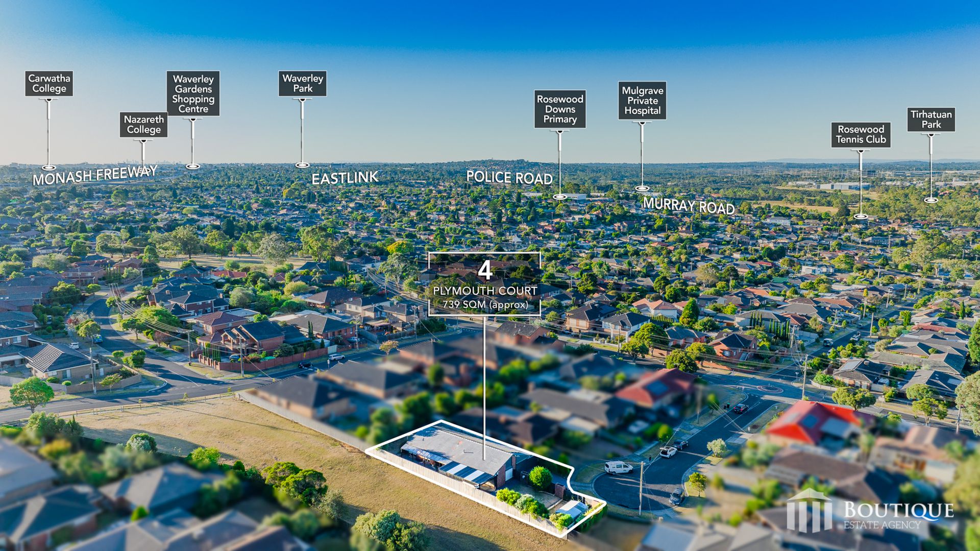Click the Tirhatuan Park label
980x551 pixels.
pyautogui.click(x=931, y=119)
